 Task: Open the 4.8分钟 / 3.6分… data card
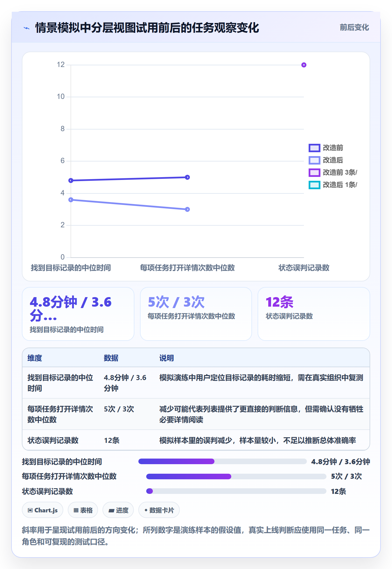point(78,314)
